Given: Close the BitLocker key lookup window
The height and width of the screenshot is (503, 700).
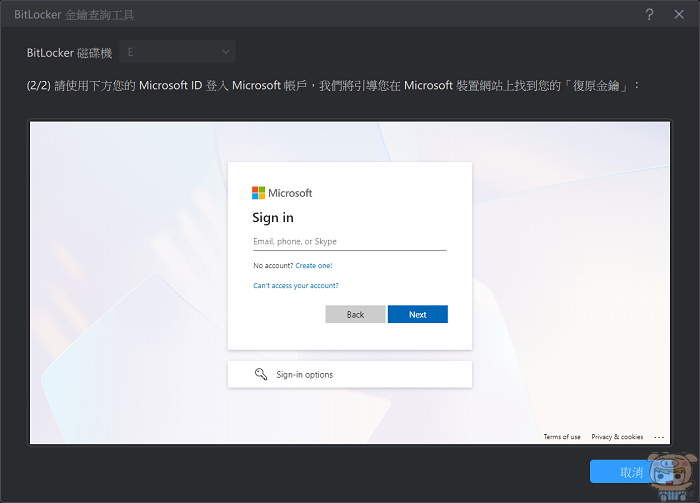Looking at the screenshot, I should (x=679, y=14).
